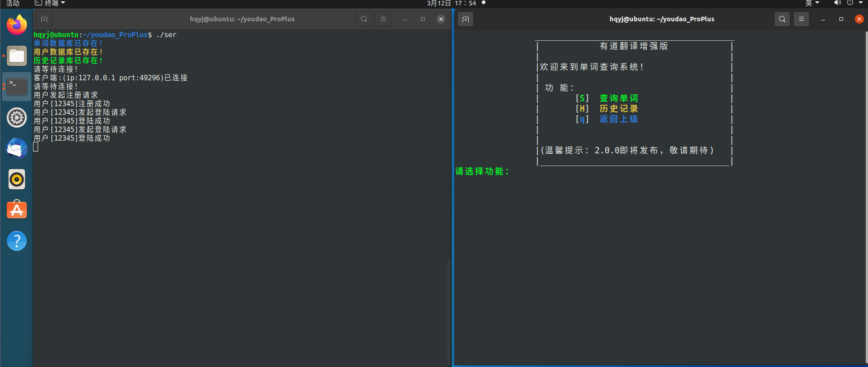Minimize the right terminal window
This screenshot has width=868, height=367.
[823, 19]
